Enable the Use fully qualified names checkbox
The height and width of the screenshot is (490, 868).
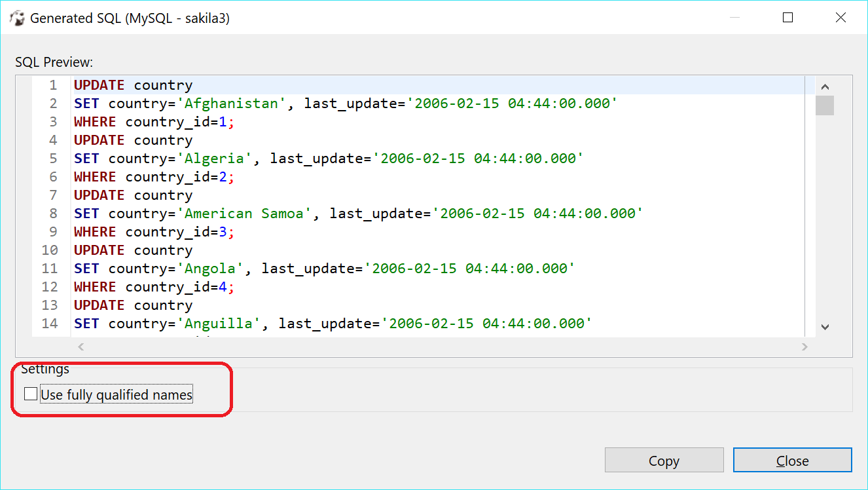[30, 393]
